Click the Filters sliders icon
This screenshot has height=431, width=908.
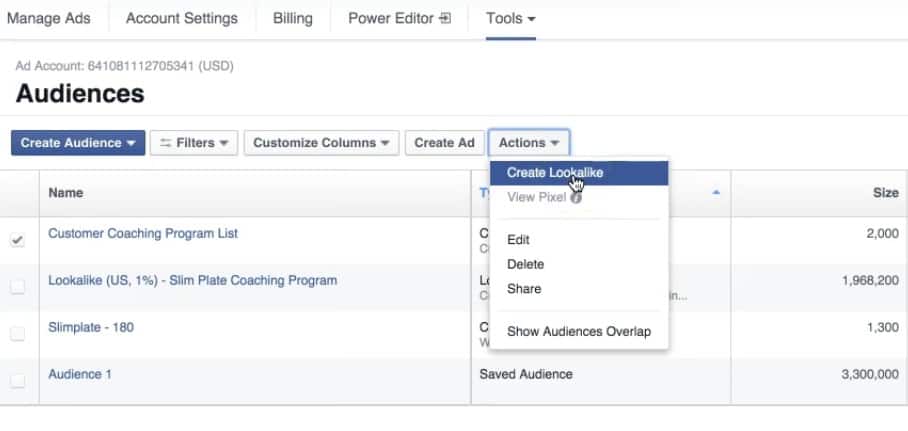pos(166,143)
